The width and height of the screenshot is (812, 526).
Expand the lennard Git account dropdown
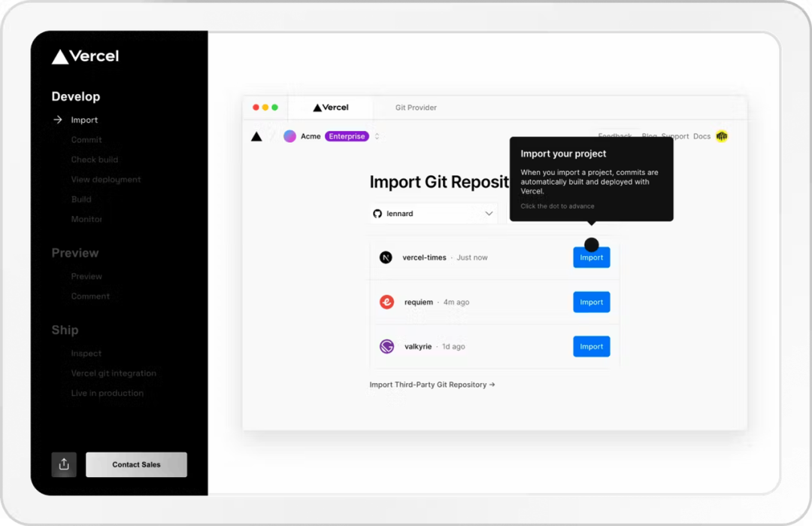[434, 214]
